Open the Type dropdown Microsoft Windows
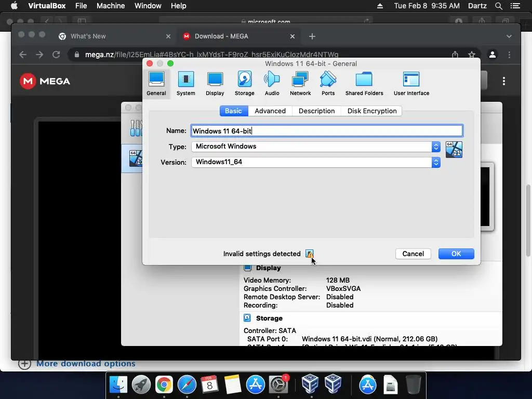Screen dimensions: 532x399 pos(316,147)
